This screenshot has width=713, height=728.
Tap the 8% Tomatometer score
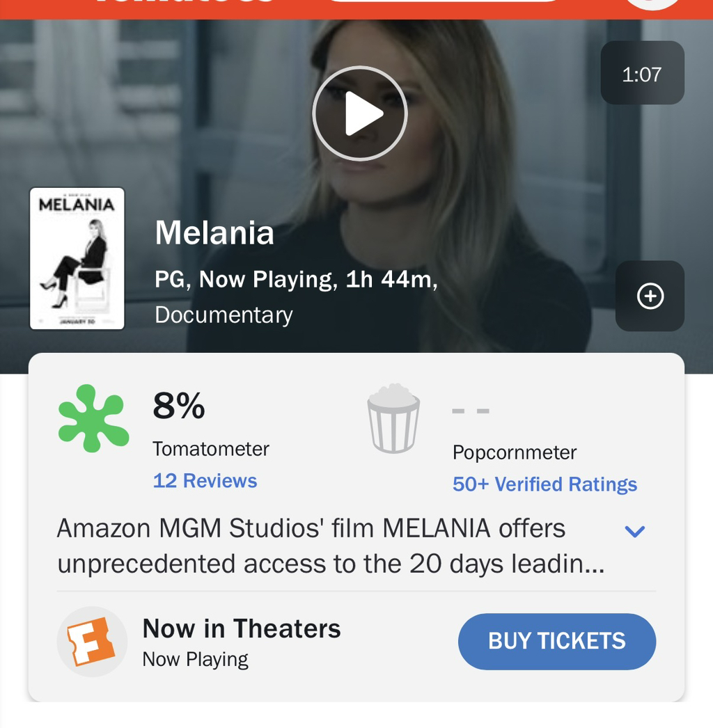179,406
